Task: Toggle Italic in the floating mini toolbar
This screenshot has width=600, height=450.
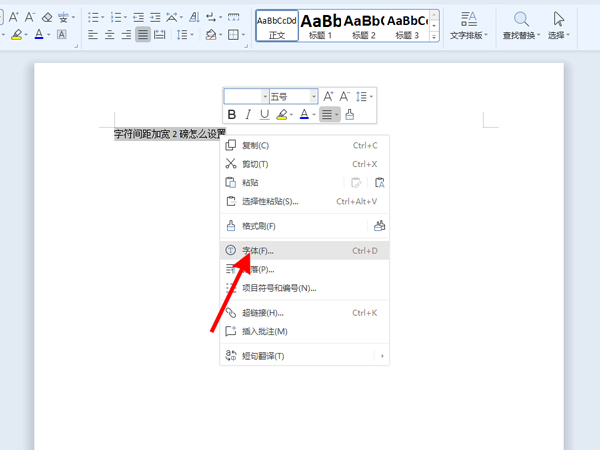Action: click(x=248, y=115)
